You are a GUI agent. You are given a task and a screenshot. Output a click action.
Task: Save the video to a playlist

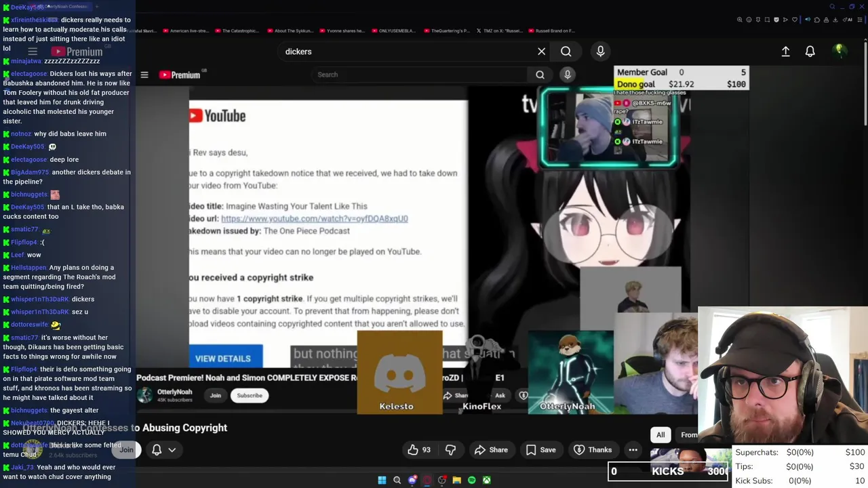pos(540,449)
